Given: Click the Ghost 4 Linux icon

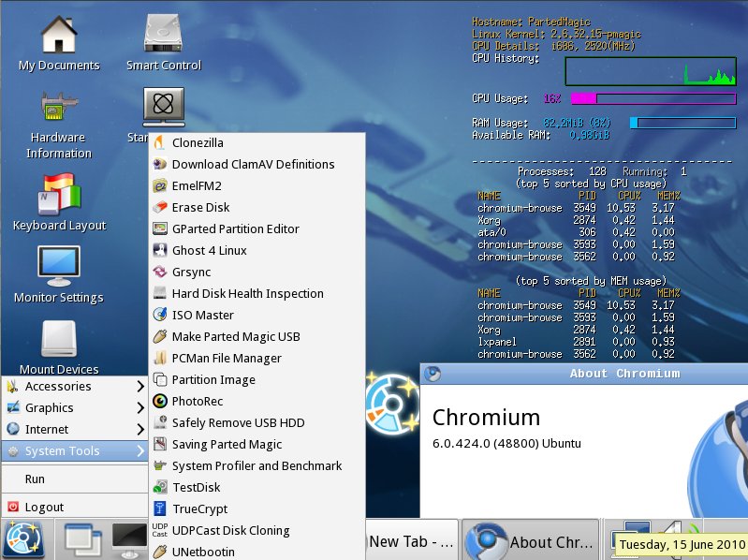Looking at the screenshot, I should (x=160, y=250).
